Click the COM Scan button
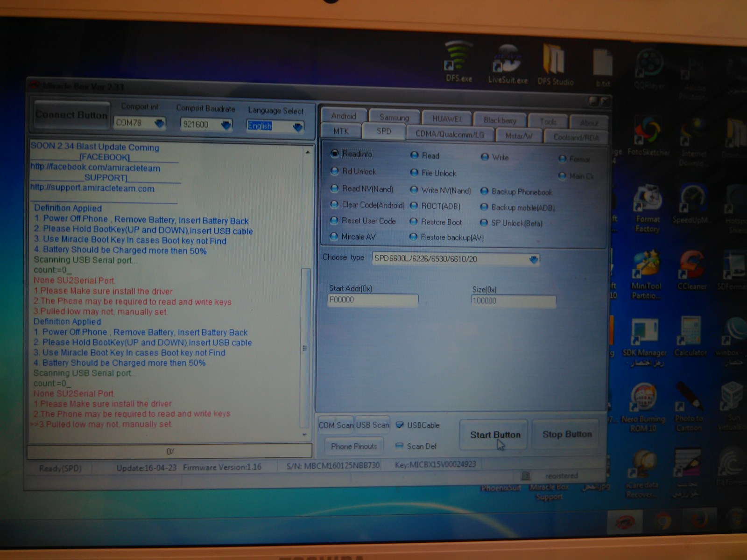This screenshot has width=747, height=560. pos(336,425)
